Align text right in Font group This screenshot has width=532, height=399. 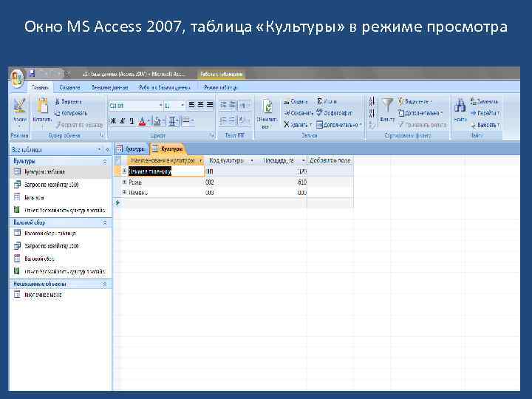(210, 105)
